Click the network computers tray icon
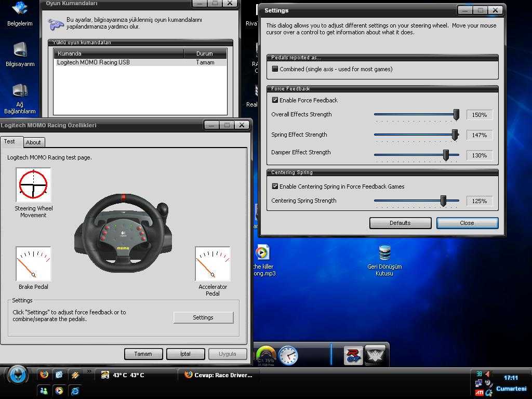 [x=478, y=383]
